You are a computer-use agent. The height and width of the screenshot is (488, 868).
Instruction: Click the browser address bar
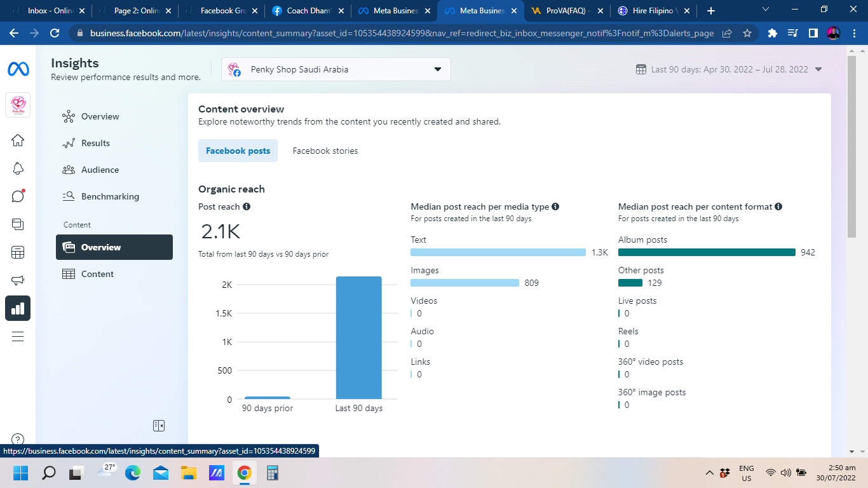tap(400, 33)
